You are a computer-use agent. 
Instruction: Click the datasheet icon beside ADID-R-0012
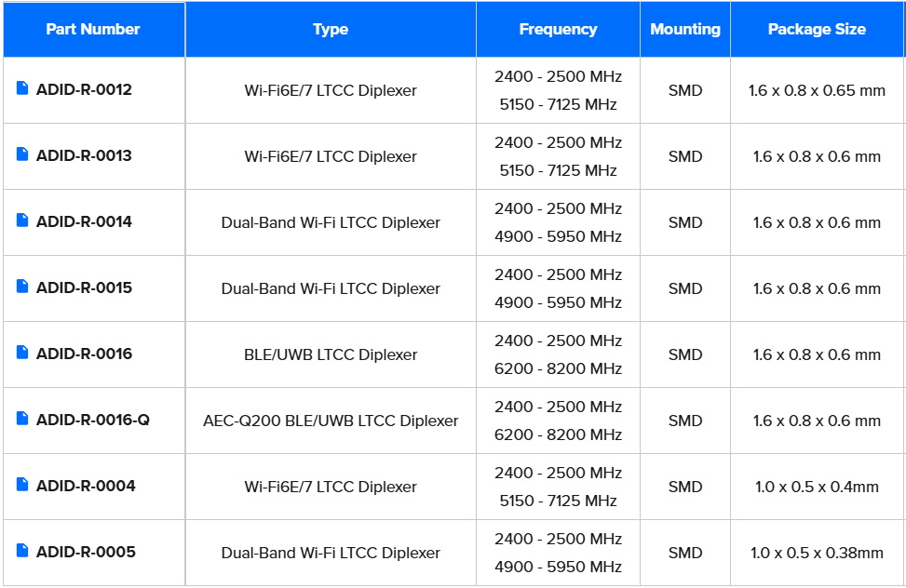(22, 87)
